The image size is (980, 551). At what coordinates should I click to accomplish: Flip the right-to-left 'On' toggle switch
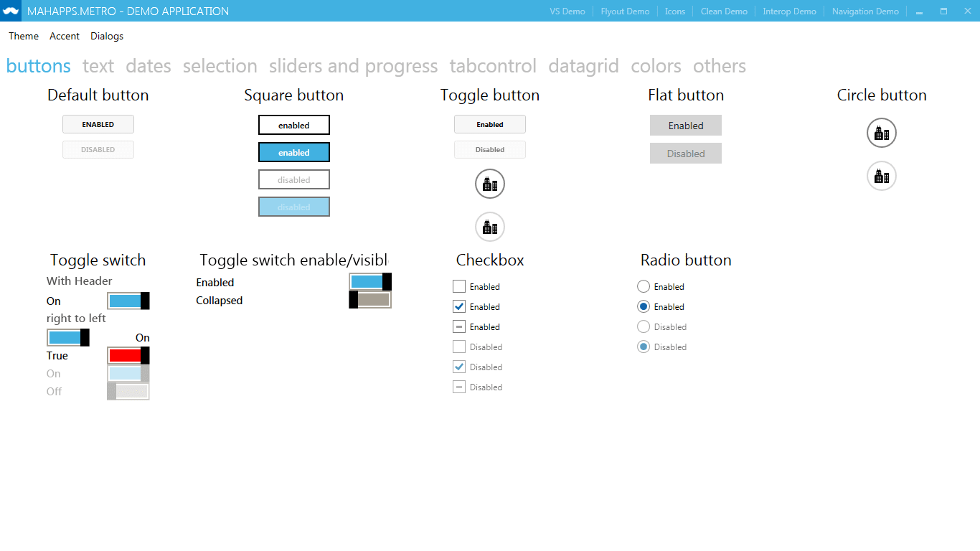[x=67, y=337]
